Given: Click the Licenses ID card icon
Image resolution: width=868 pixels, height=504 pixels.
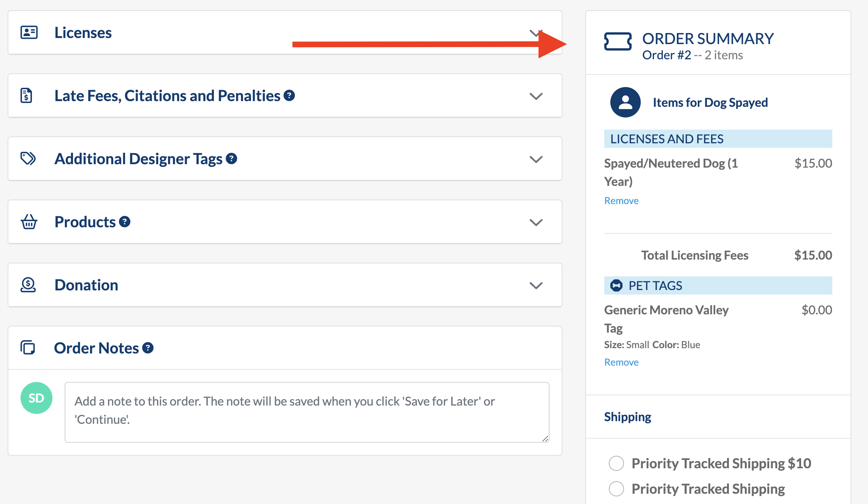Looking at the screenshot, I should pos(28,33).
